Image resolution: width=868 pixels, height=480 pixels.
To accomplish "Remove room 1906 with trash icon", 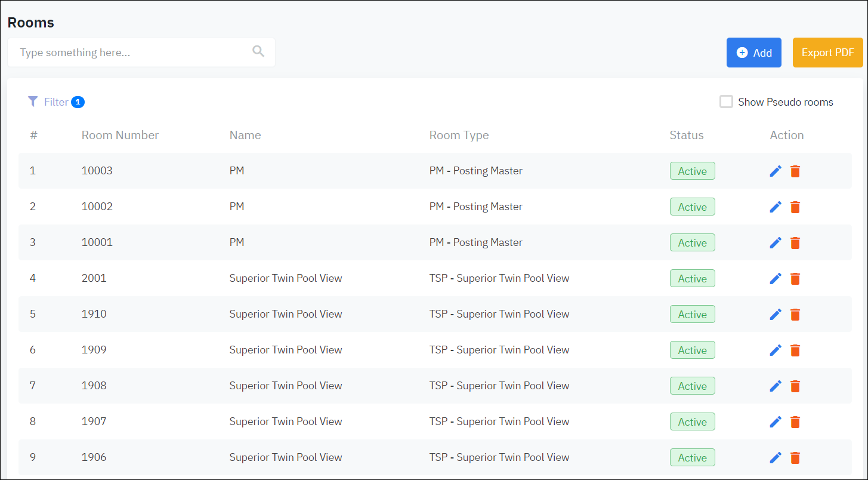I will pos(795,458).
